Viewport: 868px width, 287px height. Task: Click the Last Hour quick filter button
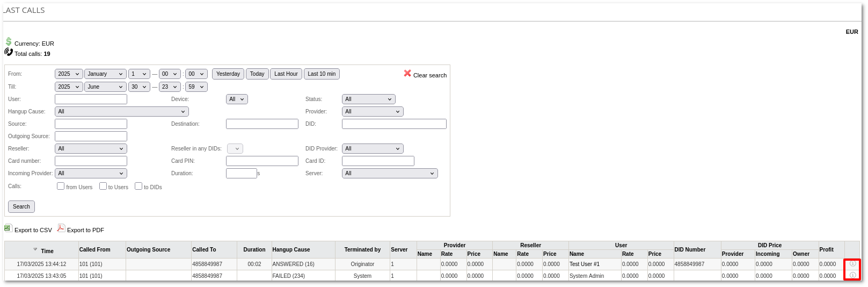point(286,74)
